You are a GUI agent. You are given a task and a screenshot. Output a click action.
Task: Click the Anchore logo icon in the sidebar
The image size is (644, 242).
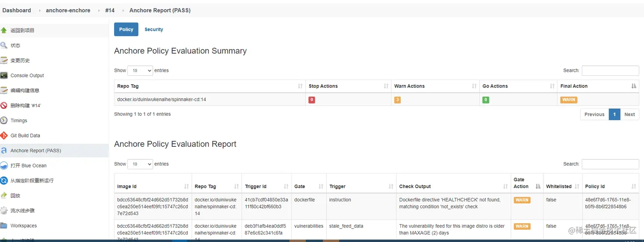[x=4, y=151]
